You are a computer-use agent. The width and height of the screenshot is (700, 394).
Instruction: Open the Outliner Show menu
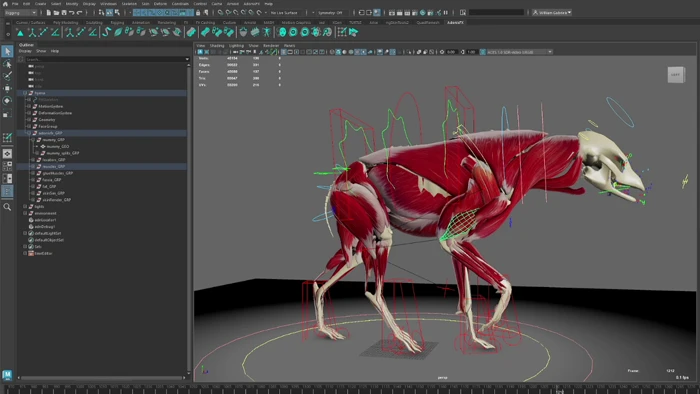tap(41, 51)
